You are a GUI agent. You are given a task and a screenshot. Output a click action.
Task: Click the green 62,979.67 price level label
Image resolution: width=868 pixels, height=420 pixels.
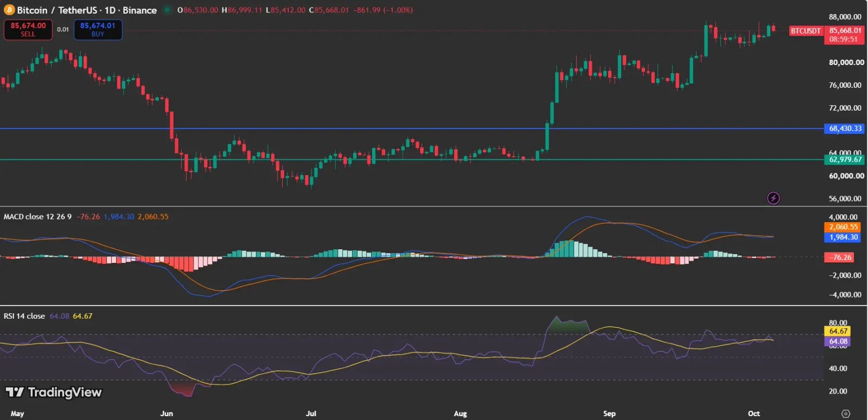point(845,159)
